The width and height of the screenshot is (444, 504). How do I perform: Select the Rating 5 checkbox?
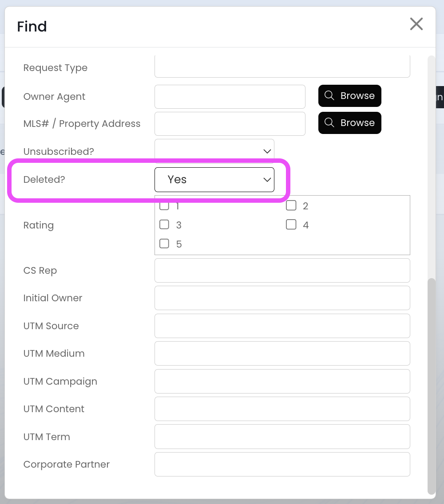click(164, 244)
